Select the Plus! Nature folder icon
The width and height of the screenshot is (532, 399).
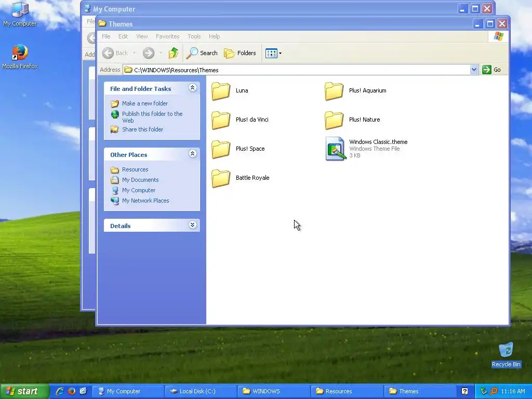(334, 120)
